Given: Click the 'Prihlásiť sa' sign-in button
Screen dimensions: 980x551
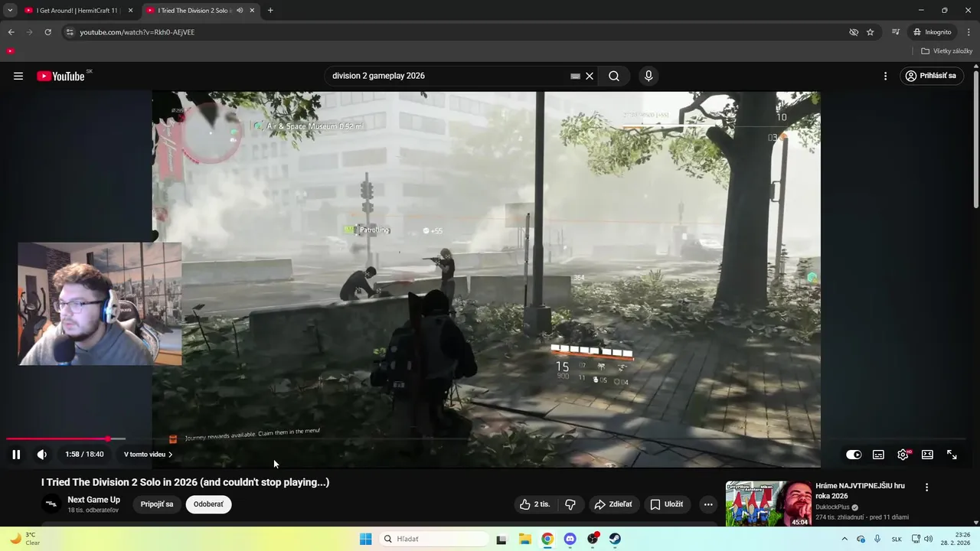Looking at the screenshot, I should (x=931, y=76).
